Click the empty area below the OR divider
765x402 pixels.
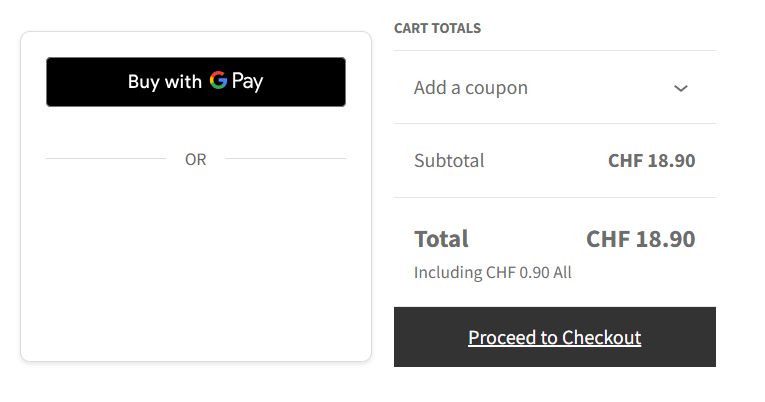point(195,260)
